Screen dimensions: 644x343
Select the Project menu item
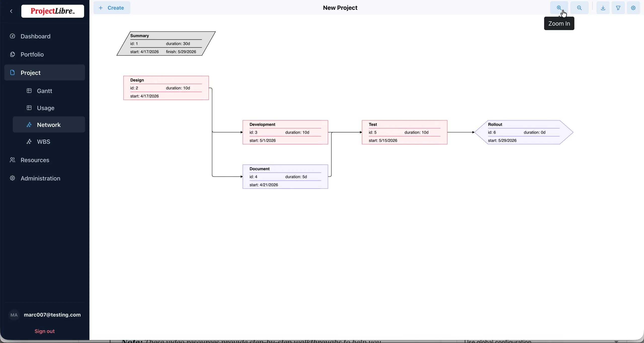point(45,73)
